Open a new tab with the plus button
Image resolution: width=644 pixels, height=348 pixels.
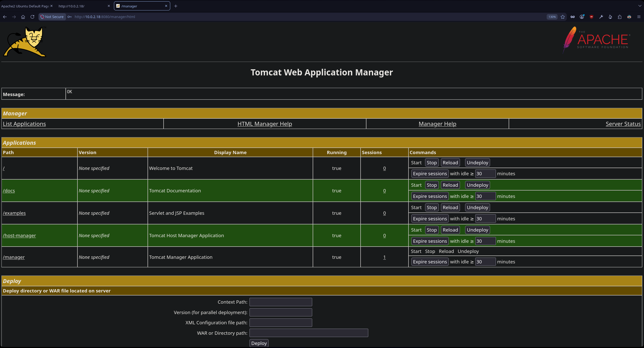[176, 6]
